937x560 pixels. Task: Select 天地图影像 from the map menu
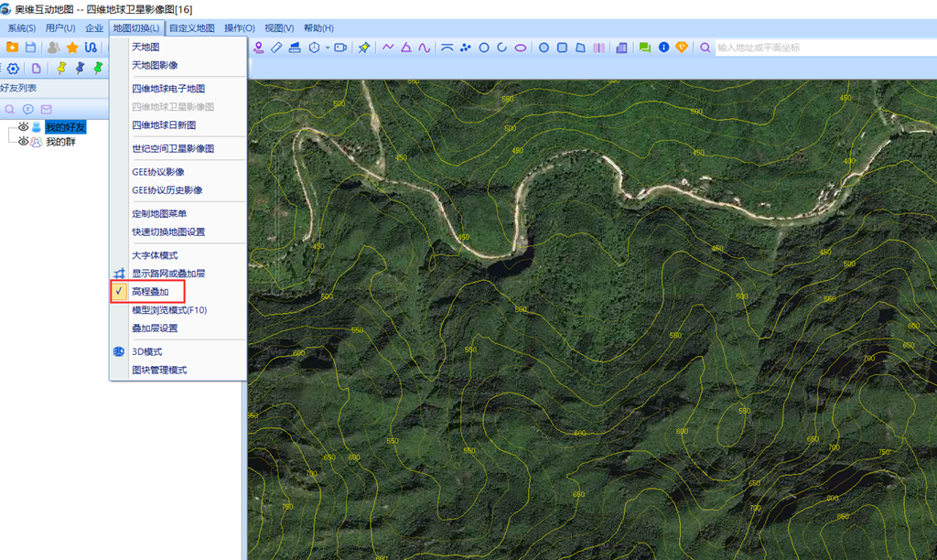pyautogui.click(x=155, y=66)
